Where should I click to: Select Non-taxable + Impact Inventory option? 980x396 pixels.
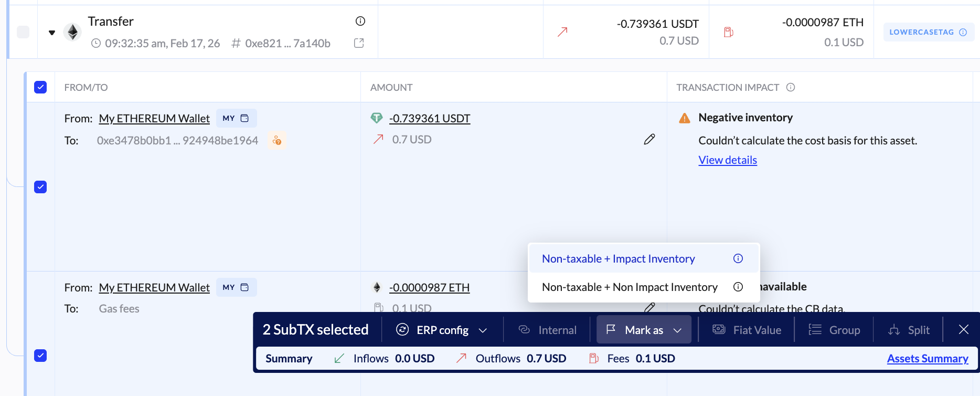618,258
